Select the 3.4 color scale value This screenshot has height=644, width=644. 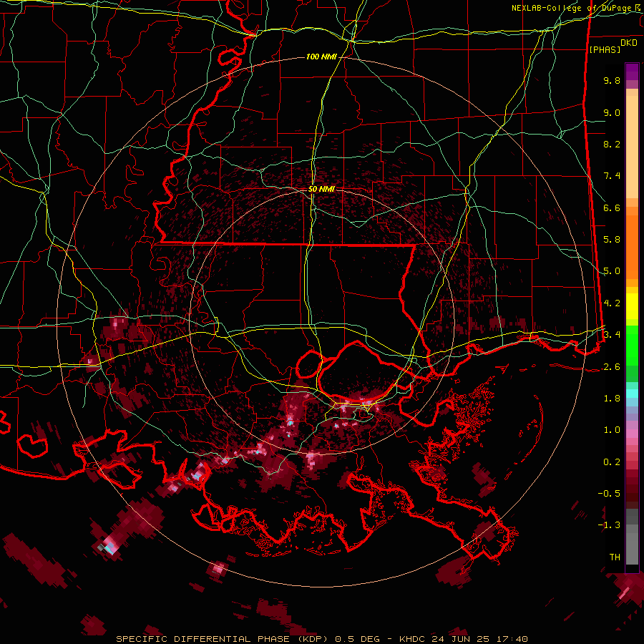pos(612,335)
